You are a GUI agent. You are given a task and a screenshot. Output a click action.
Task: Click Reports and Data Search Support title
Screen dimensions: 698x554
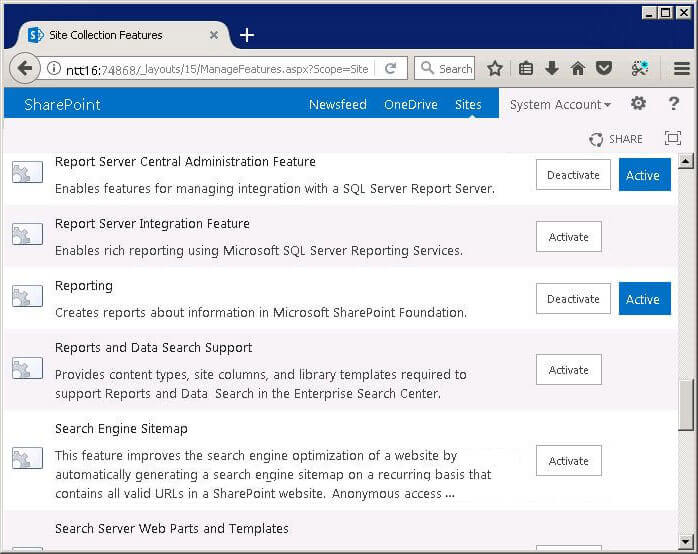154,348
